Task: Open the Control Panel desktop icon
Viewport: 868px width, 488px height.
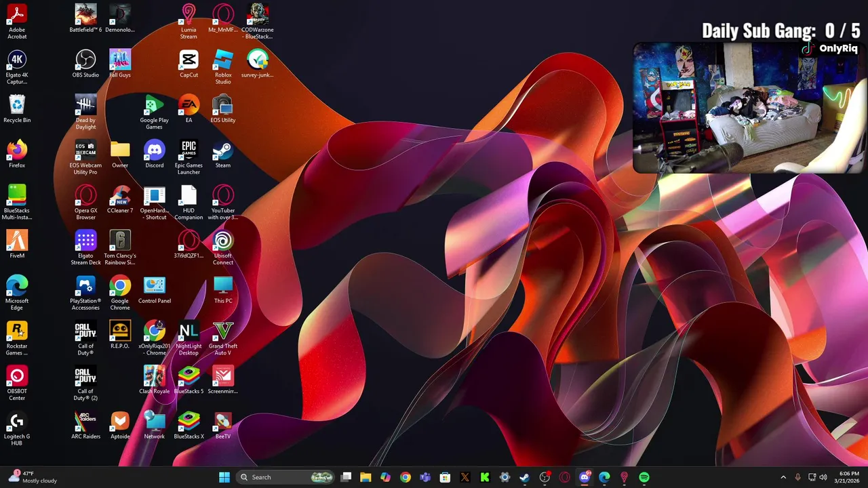Action: click(x=154, y=290)
